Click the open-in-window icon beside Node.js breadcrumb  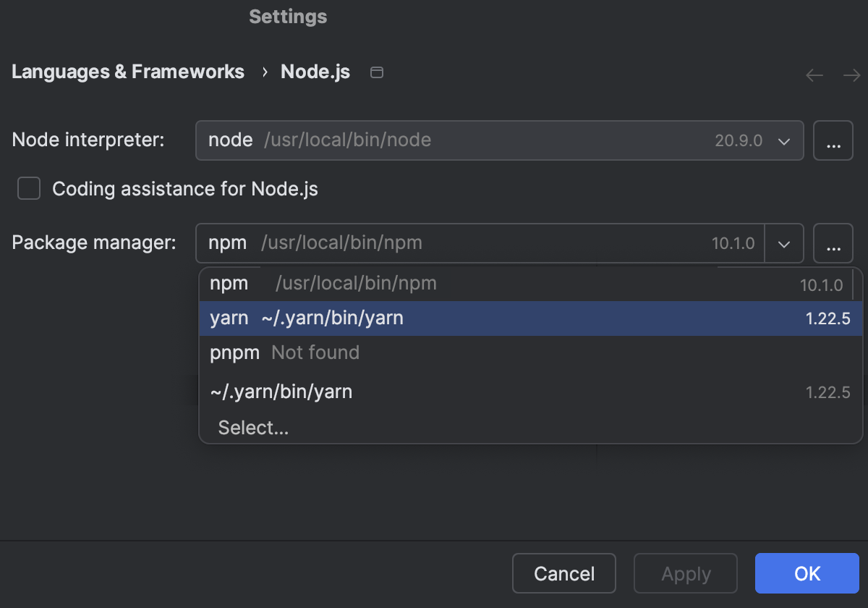(376, 72)
